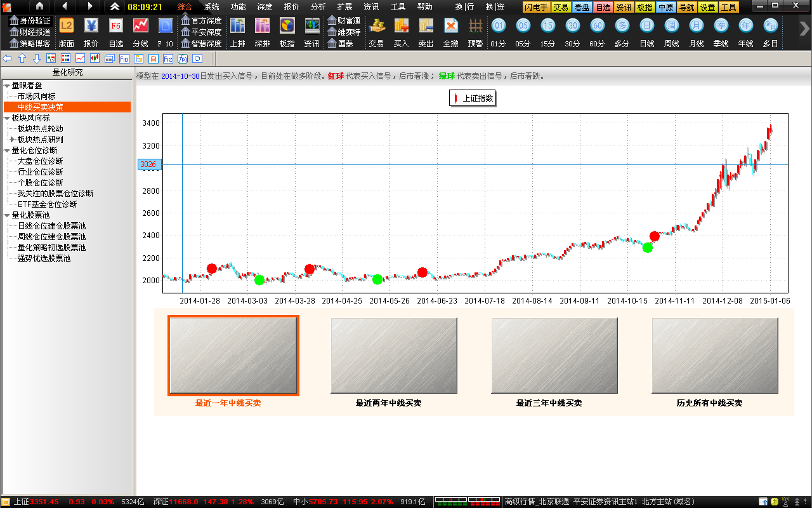Select 市场风向标 in the tree

click(37, 97)
